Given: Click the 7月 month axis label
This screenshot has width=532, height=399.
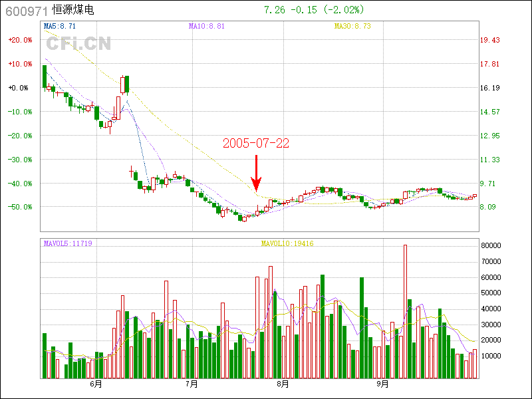Looking at the screenshot, I should pyautogui.click(x=192, y=384).
